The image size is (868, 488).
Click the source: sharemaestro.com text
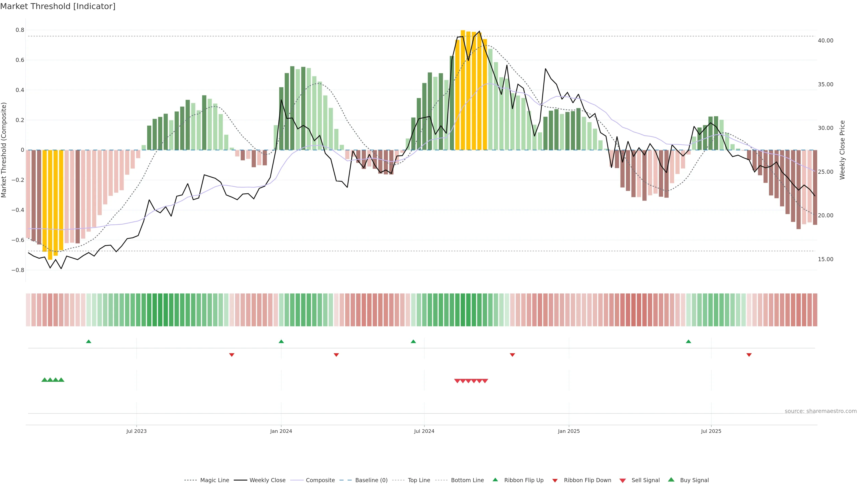click(821, 411)
